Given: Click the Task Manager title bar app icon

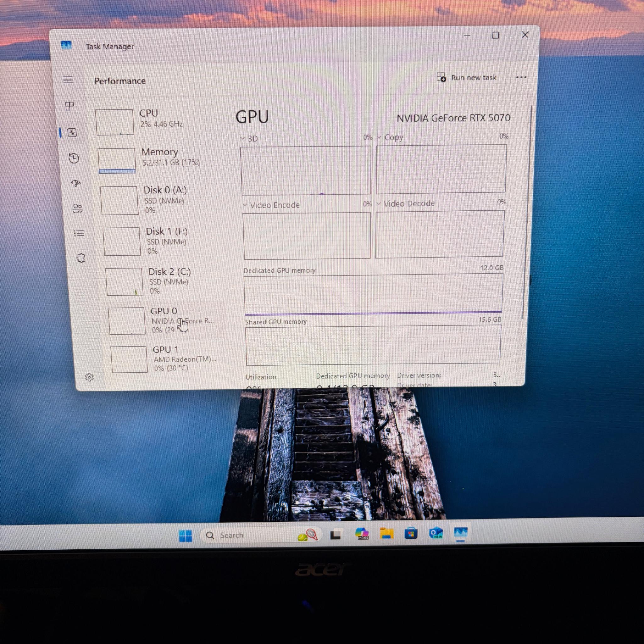Looking at the screenshot, I should (66, 45).
